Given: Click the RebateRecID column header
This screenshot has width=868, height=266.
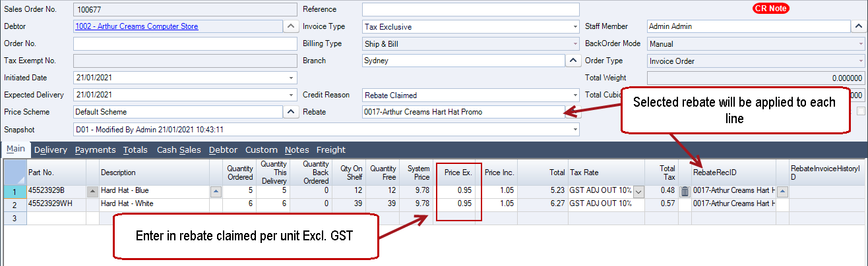Looking at the screenshot, I should (733, 173).
